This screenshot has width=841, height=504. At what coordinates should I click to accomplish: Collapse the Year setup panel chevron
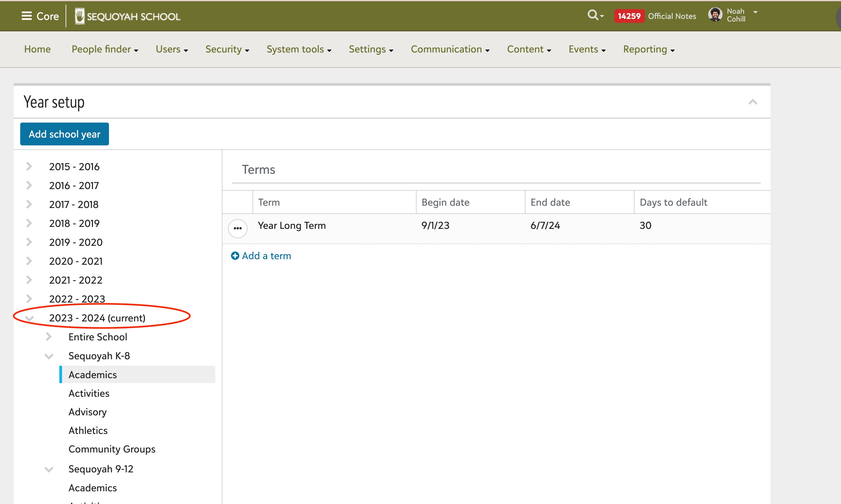point(753,102)
